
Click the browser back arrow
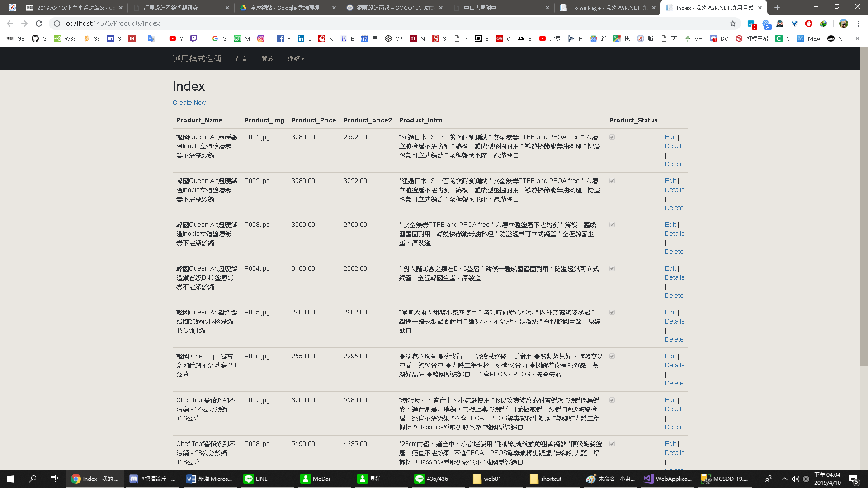[10, 23]
